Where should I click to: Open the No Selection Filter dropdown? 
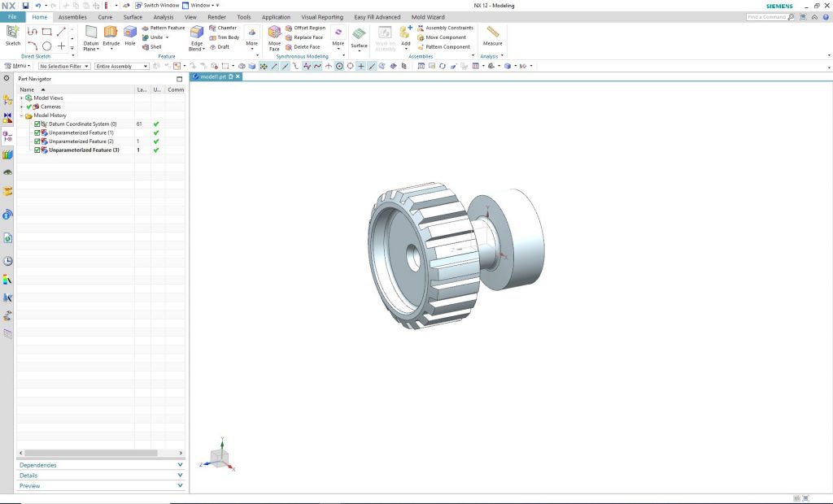[64, 66]
